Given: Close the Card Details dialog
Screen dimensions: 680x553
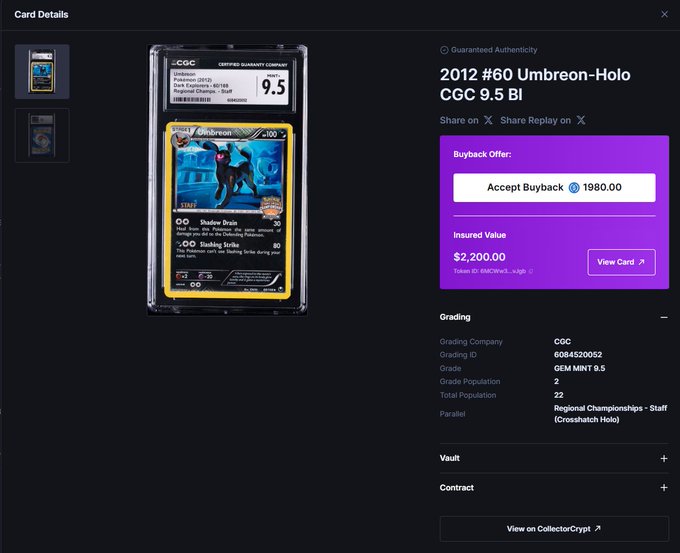Looking at the screenshot, I should [x=664, y=14].
